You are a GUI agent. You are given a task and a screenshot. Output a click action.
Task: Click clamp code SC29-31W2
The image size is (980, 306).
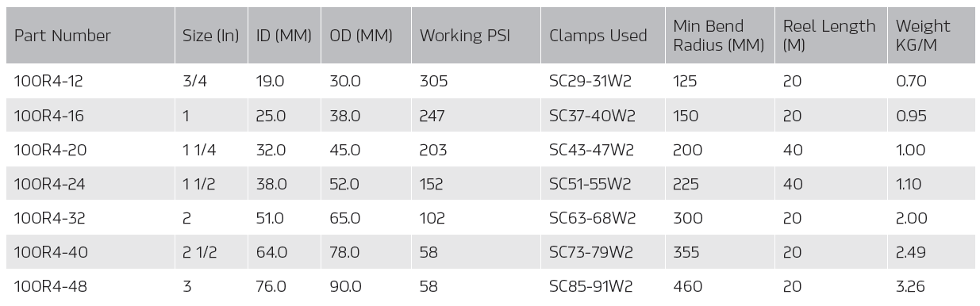tap(592, 81)
